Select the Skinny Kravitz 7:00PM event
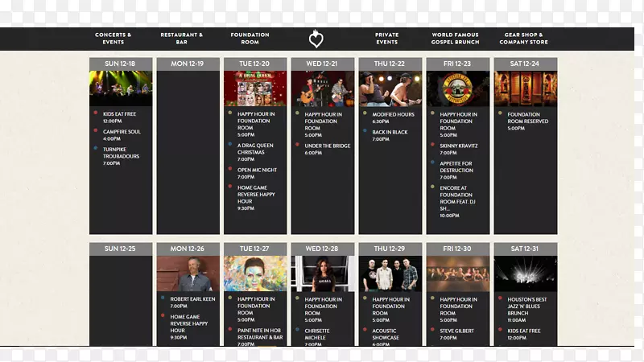The width and height of the screenshot is (644, 362). pos(458,149)
